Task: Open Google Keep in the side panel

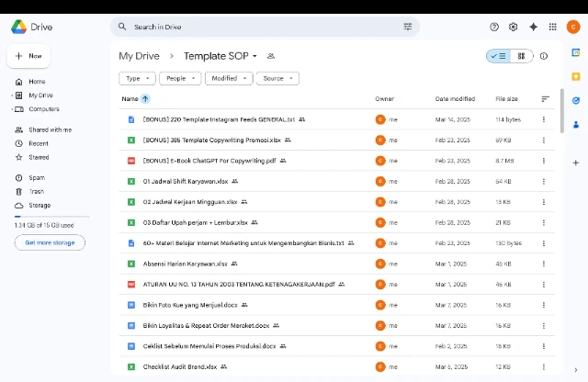Action: coord(575,77)
